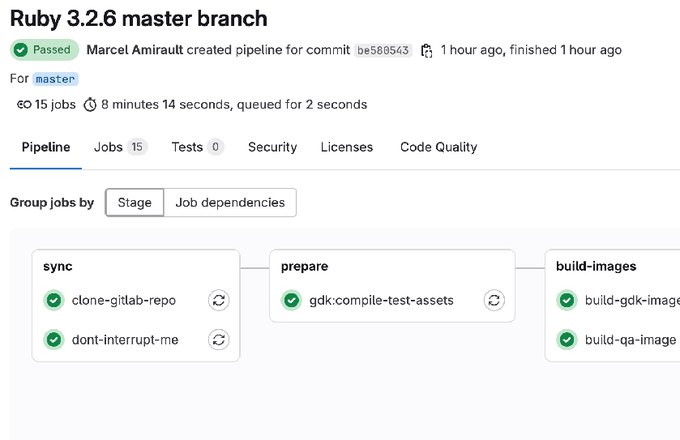Click '8 minutes 14 seconds' duration text
The height and width of the screenshot is (440, 680).
click(166, 104)
